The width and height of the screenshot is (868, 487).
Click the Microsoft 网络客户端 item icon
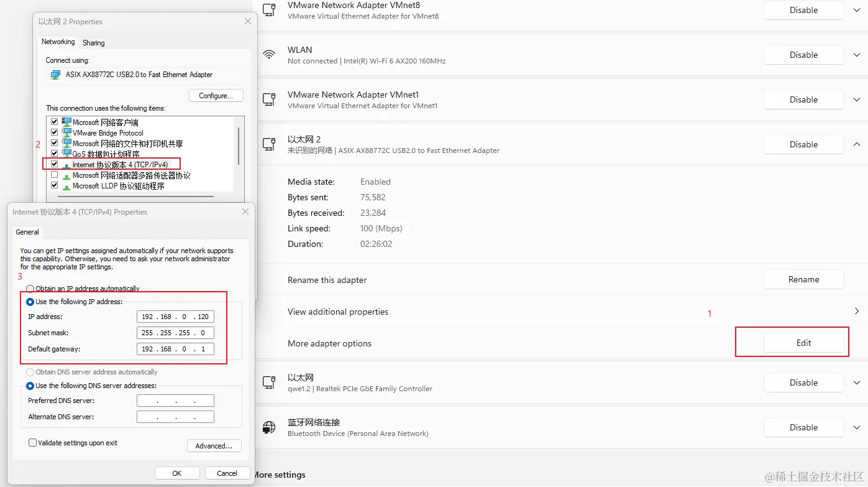point(66,122)
